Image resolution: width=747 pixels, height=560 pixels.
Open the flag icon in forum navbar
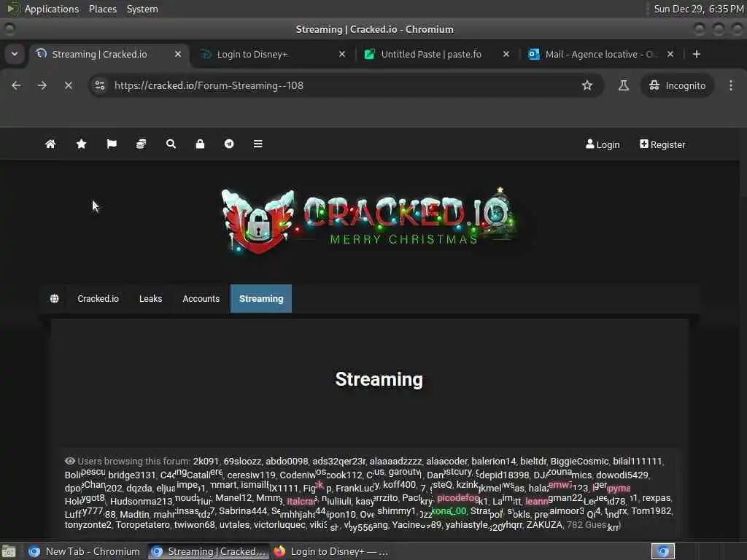[112, 144]
